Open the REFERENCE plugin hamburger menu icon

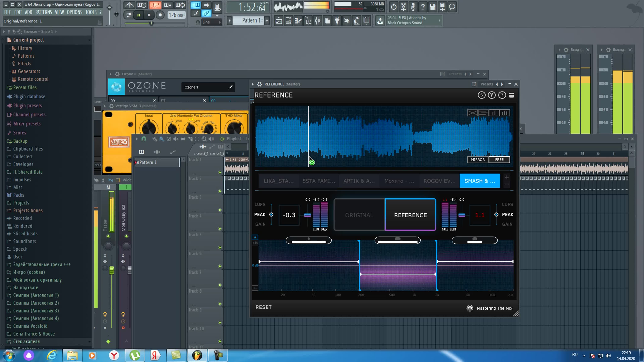(511, 95)
